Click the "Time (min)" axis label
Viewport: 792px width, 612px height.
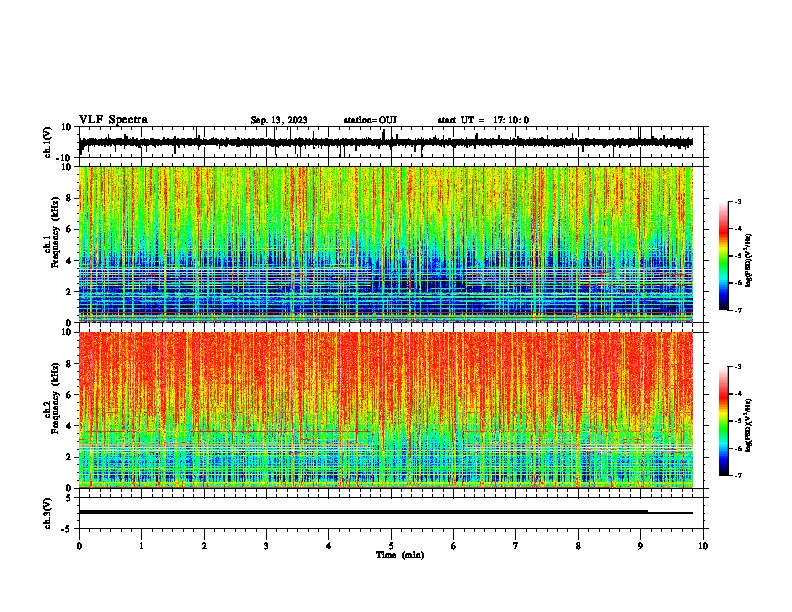pyautogui.click(x=400, y=555)
